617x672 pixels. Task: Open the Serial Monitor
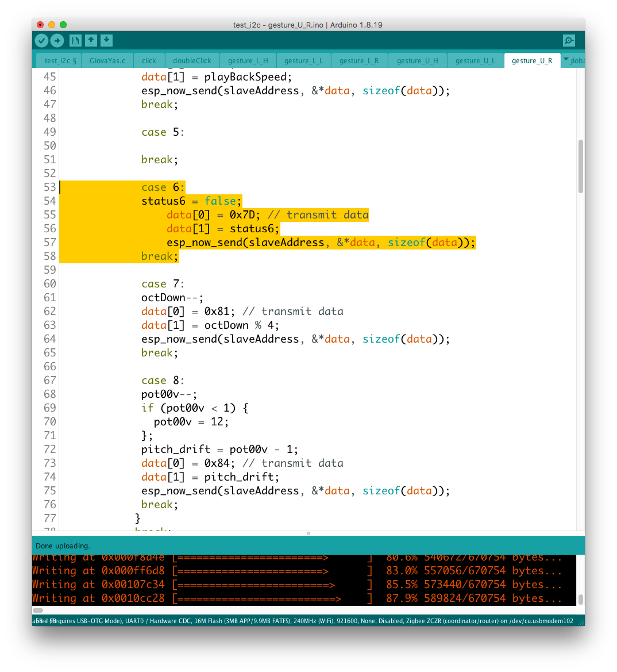tap(569, 40)
